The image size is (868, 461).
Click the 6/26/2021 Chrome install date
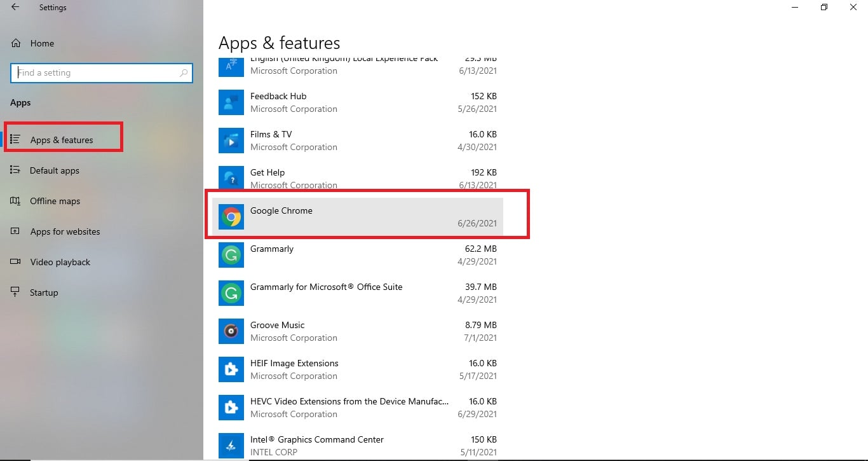(477, 223)
